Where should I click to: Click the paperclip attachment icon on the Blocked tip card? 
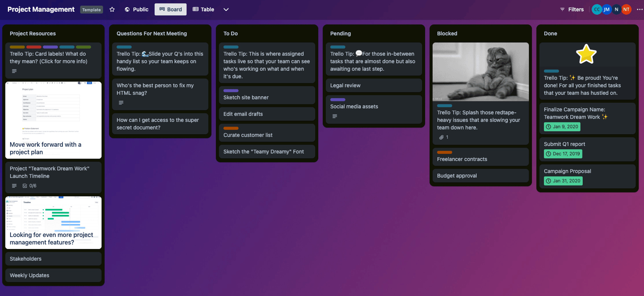[x=440, y=137]
